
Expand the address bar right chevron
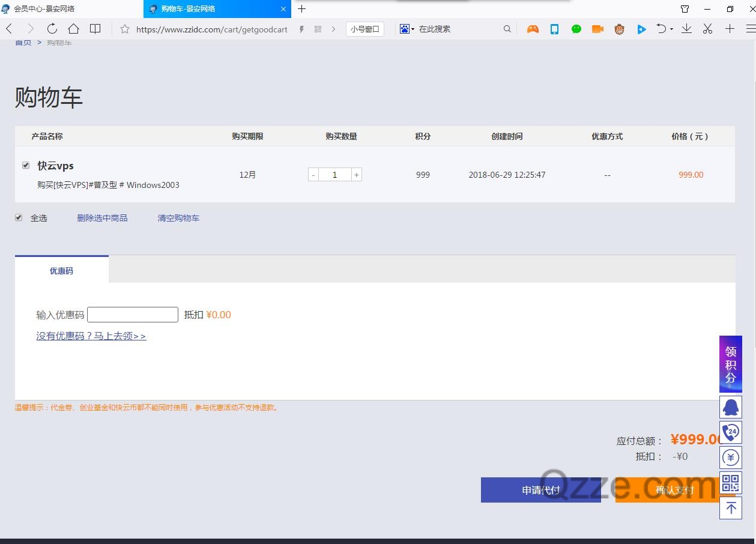pyautogui.click(x=334, y=29)
